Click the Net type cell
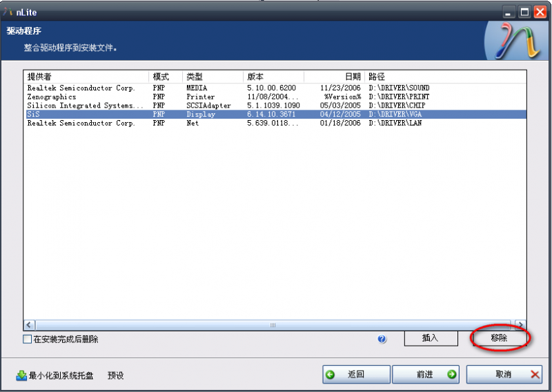552x392 pixels. pos(193,123)
